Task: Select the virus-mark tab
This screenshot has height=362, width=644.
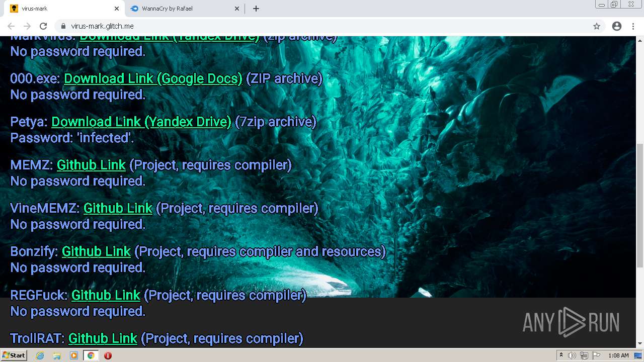Action: [x=63, y=9]
